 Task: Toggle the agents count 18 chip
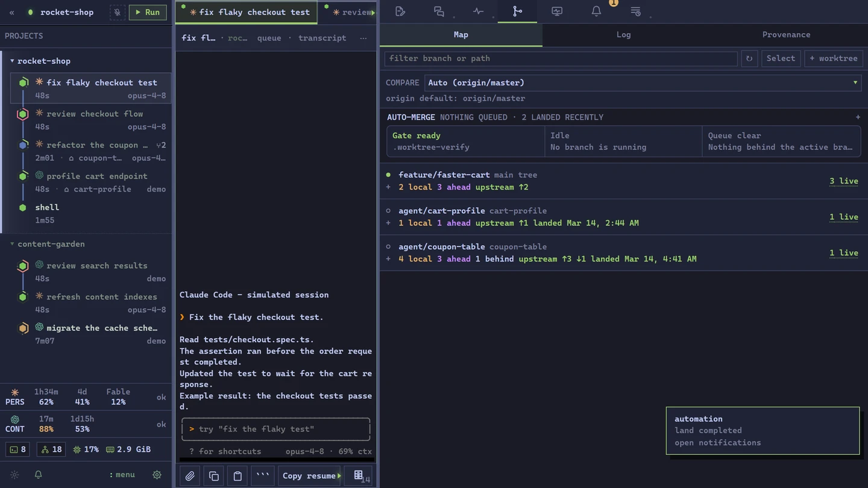51,449
